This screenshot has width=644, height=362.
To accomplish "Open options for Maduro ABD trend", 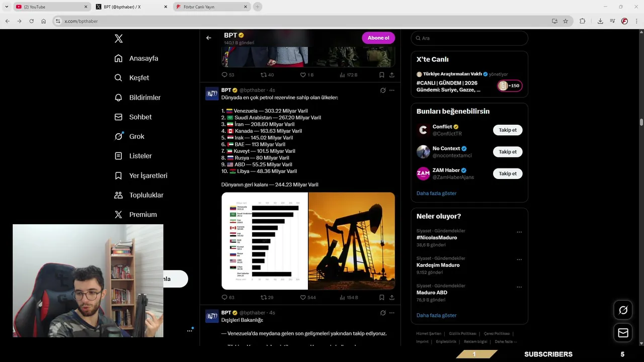I will (519, 287).
